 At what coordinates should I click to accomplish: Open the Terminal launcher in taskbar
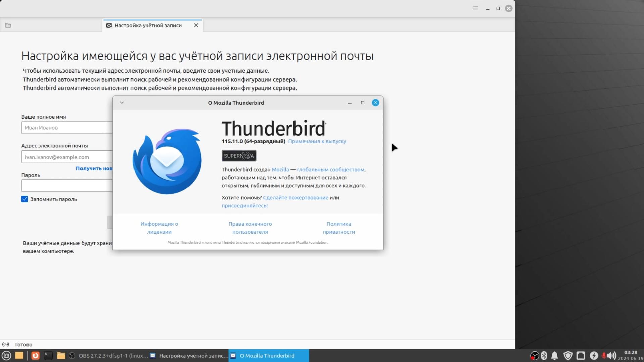[48, 356]
